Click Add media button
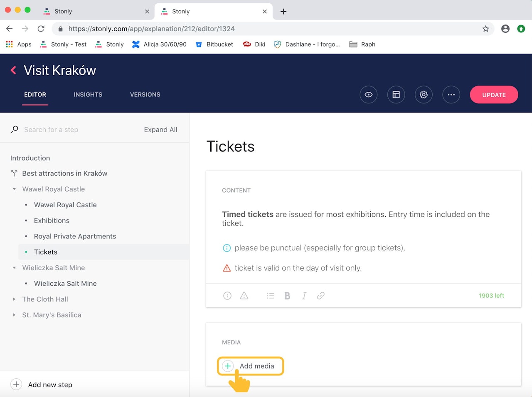 tap(250, 366)
